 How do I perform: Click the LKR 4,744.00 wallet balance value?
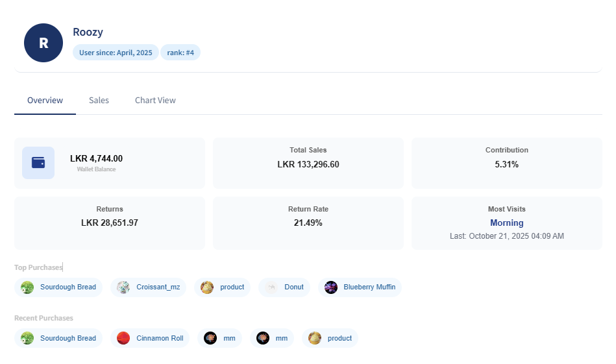[x=96, y=158]
